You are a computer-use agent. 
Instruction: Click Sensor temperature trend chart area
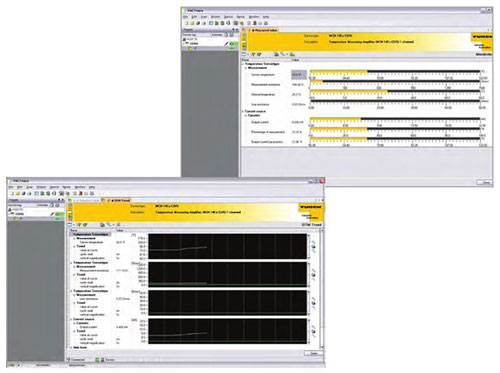pyautogui.click(x=228, y=246)
